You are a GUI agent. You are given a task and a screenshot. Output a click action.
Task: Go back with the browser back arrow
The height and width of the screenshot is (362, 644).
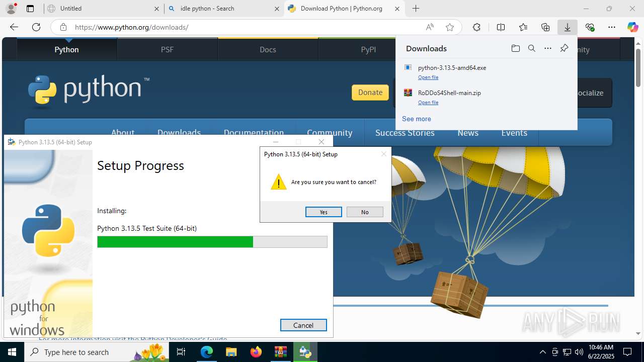pos(14,27)
